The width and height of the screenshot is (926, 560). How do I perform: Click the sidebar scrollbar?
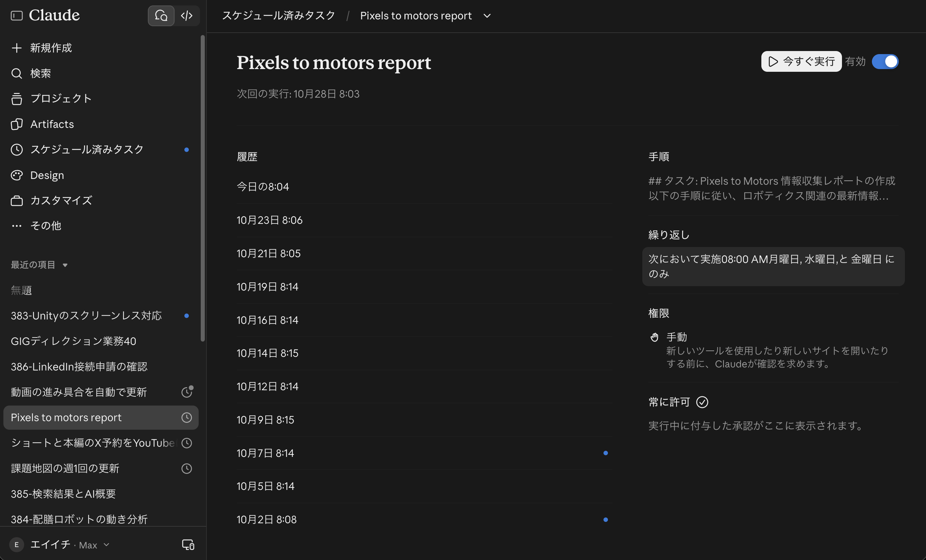coord(202,188)
